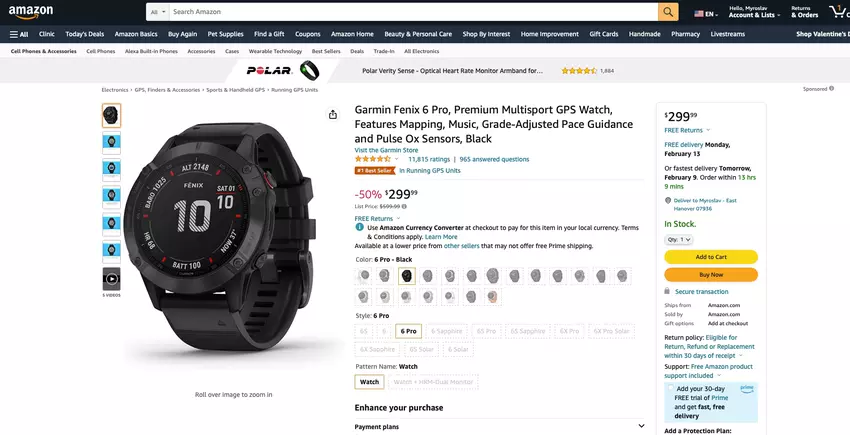Click the Add to Cart button
This screenshot has height=435, width=850.
tap(710, 257)
